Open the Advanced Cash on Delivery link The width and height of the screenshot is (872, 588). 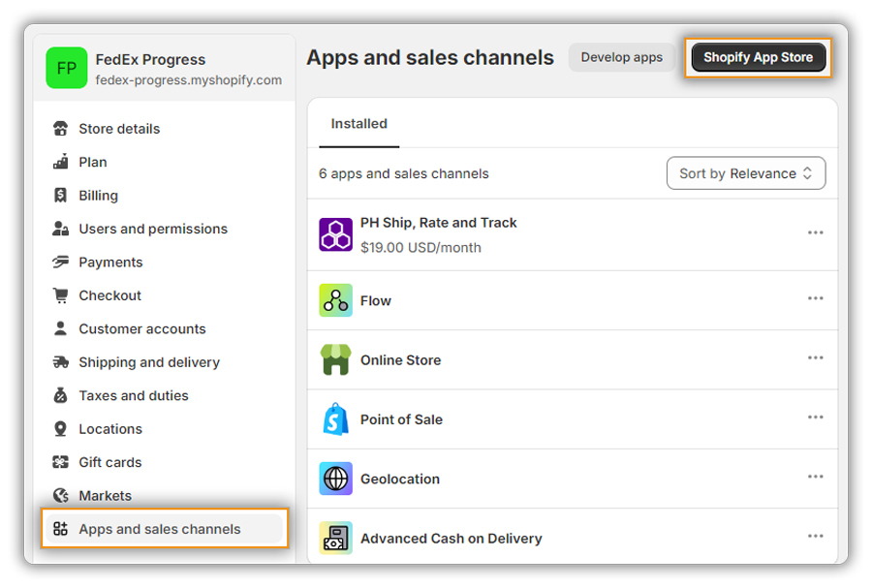pyautogui.click(x=451, y=539)
